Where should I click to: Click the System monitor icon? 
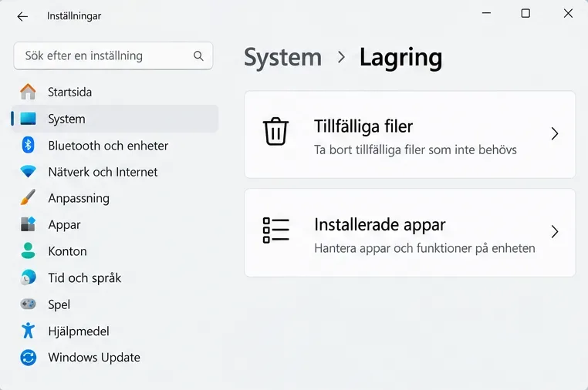[x=28, y=119]
